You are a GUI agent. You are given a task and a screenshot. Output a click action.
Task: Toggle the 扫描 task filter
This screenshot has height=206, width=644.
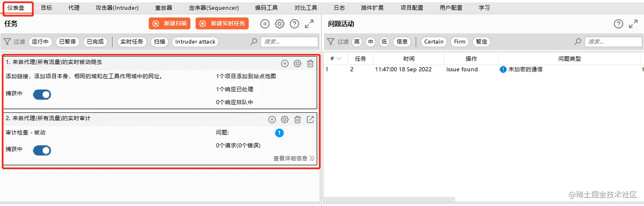click(159, 42)
